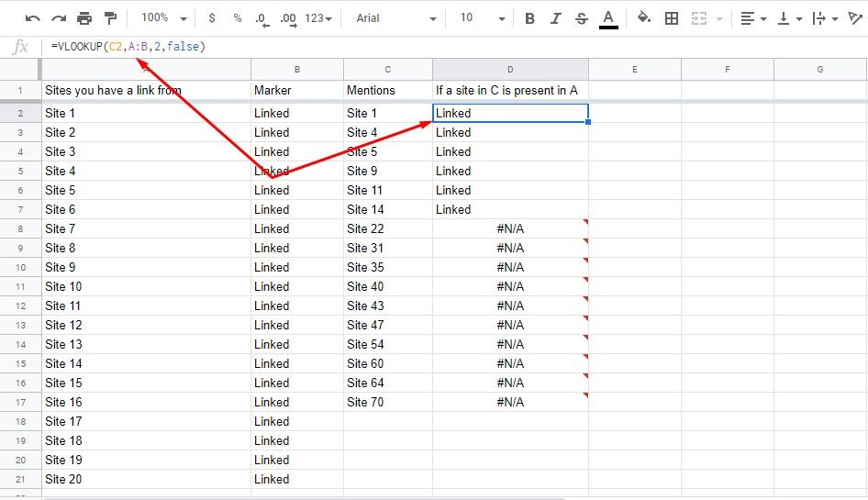868x500 pixels.
Task: Click the Print icon
Action: [x=84, y=18]
